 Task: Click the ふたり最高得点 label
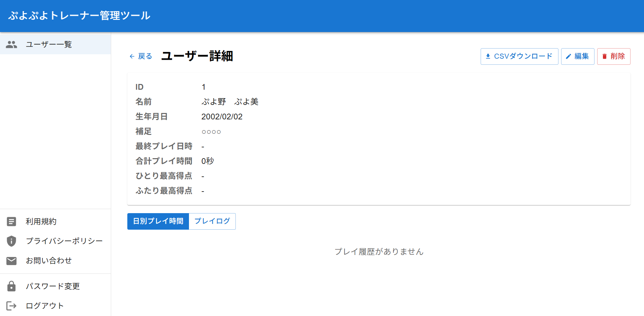[164, 191]
